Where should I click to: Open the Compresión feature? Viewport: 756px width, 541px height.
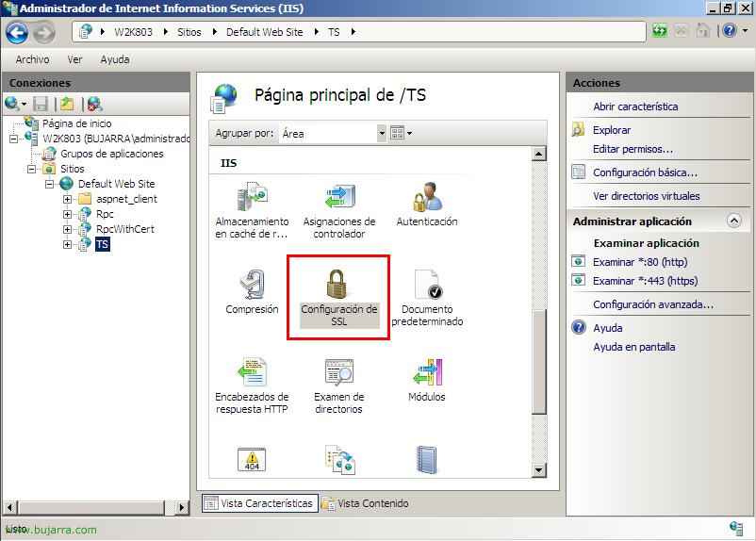click(252, 292)
